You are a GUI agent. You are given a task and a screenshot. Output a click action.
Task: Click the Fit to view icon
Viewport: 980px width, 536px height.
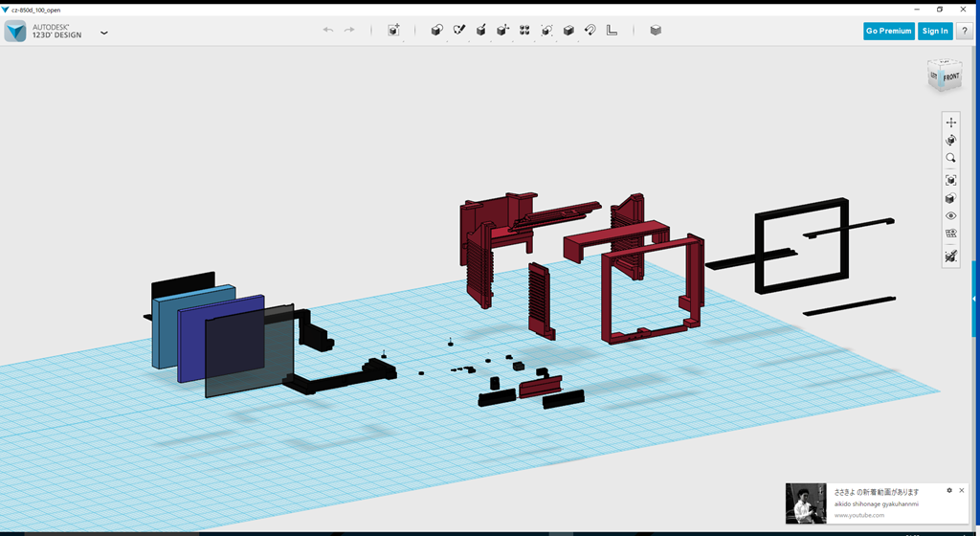[x=950, y=180]
